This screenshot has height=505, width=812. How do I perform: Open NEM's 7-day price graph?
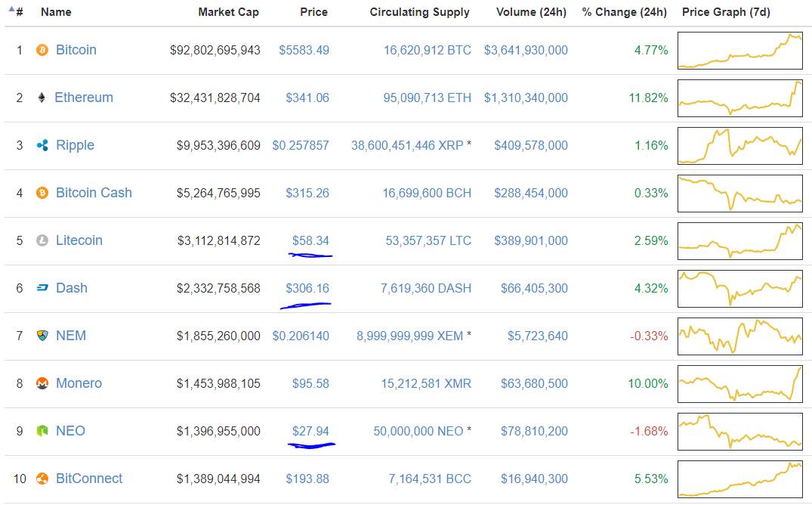[740, 336]
